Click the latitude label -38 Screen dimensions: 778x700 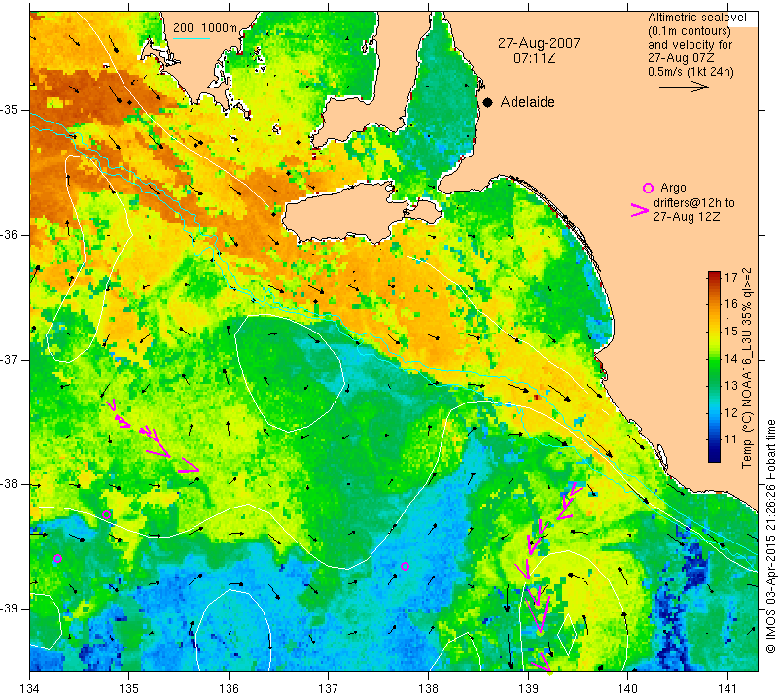coord(10,484)
